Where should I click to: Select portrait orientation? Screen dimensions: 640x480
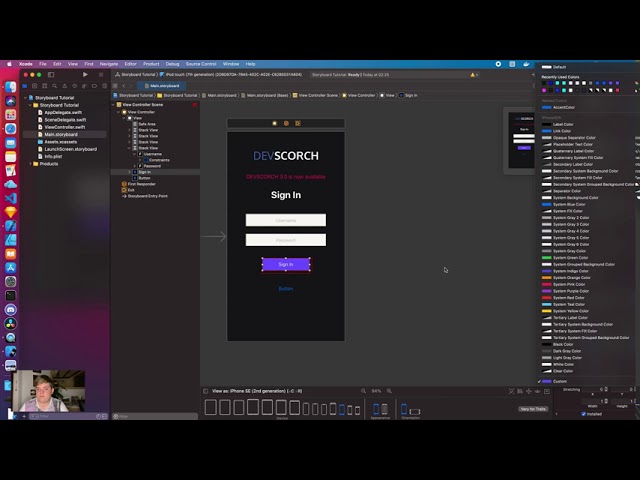coord(404,409)
